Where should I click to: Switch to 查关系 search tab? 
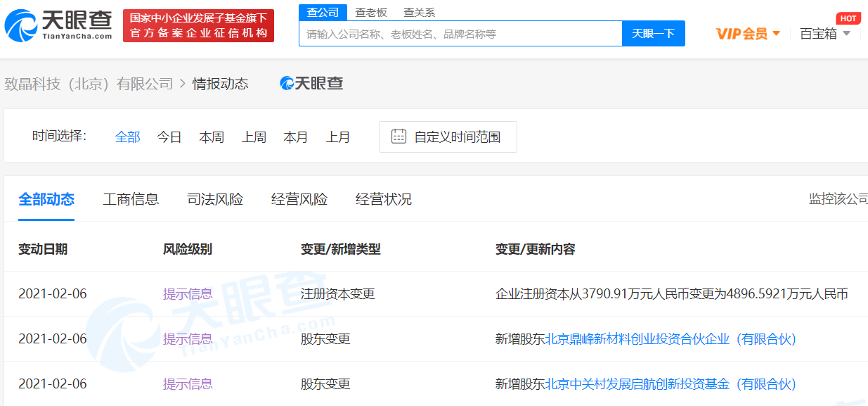419,12
